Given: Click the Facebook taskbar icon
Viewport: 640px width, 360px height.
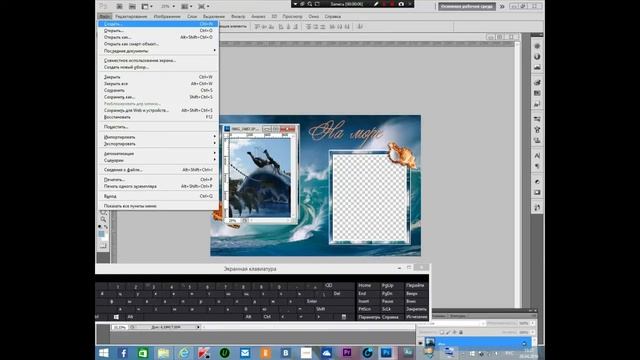Looking at the screenshot, I should (123, 352).
